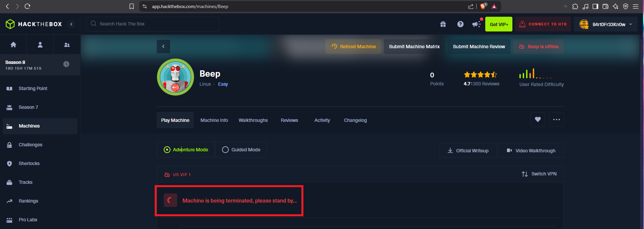This screenshot has width=644, height=229.
Task: Open Tracks in the sidebar
Action: point(40,182)
